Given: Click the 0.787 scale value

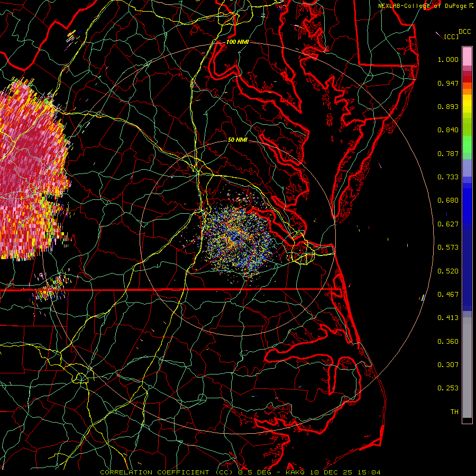Looking at the screenshot, I should click(x=448, y=153).
